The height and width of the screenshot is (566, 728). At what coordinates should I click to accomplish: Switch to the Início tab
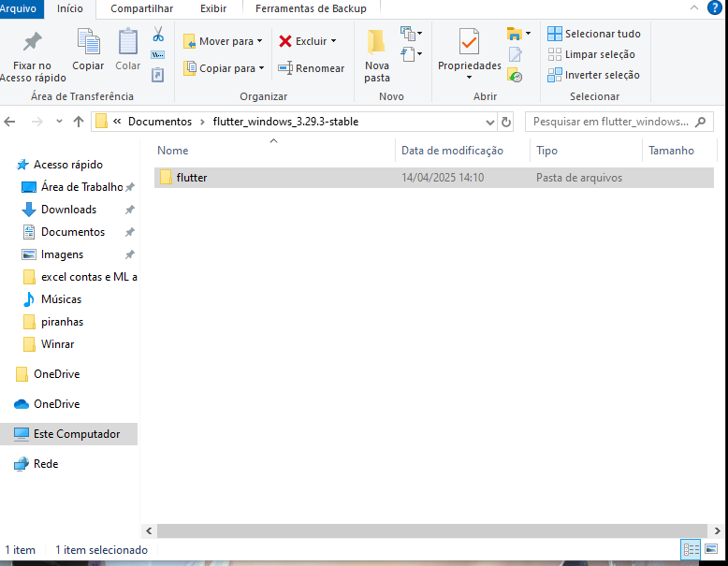click(69, 8)
